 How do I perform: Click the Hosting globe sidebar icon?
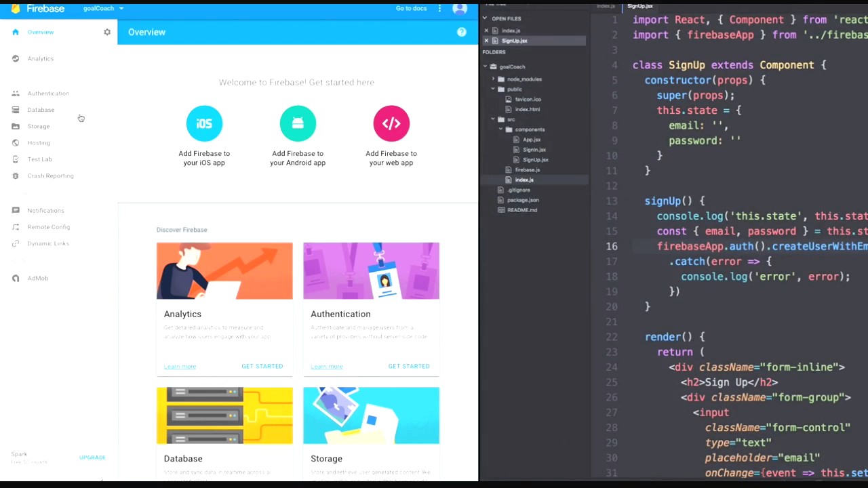pyautogui.click(x=16, y=142)
